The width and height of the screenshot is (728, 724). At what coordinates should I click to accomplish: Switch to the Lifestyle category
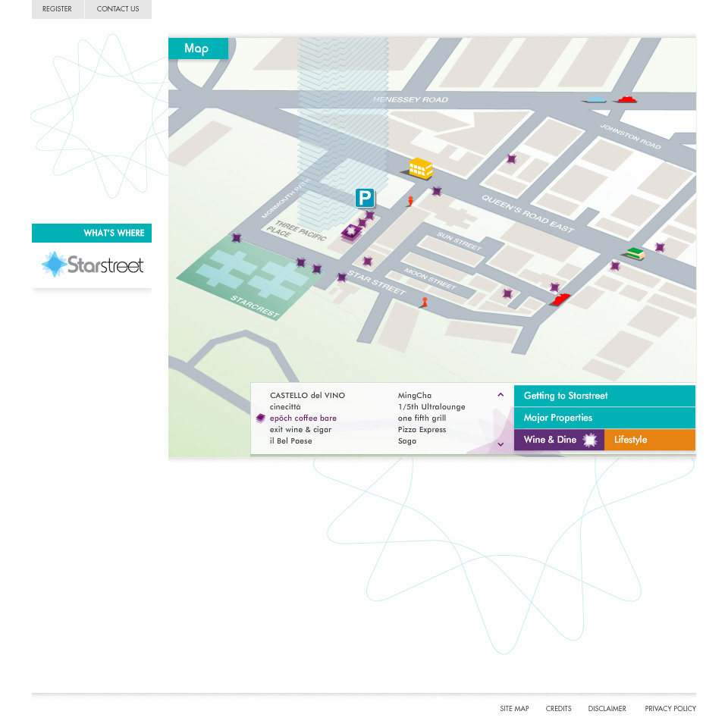(x=649, y=440)
